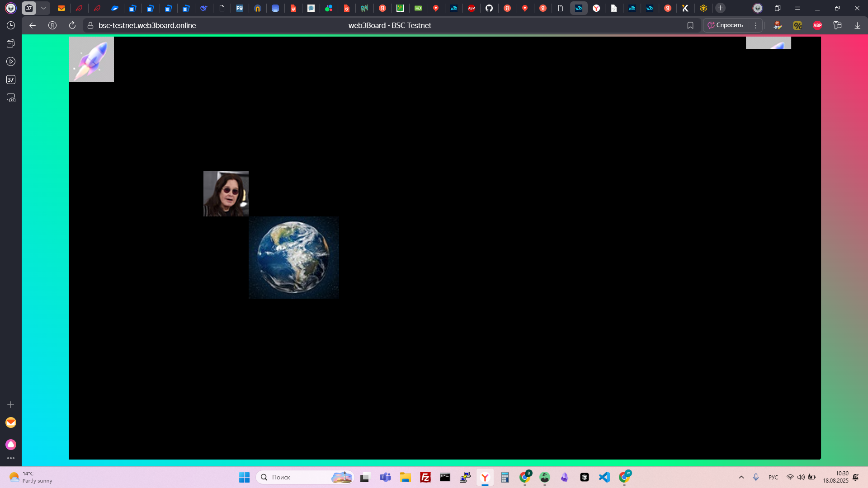Click the planet Earth image tile
Viewport: 868px width, 488px height.
click(294, 258)
